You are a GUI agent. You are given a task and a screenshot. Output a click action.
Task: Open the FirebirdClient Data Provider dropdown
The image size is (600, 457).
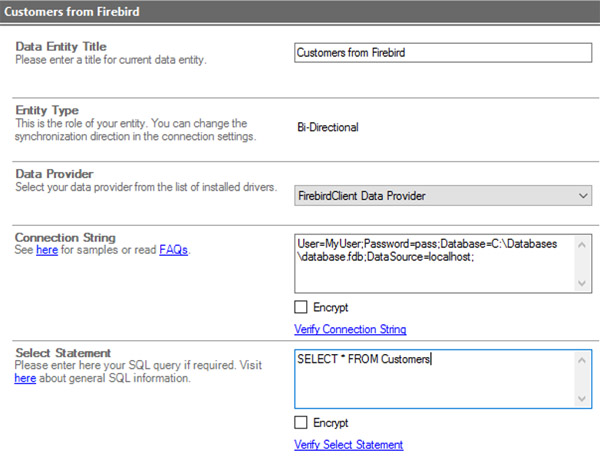[442, 195]
